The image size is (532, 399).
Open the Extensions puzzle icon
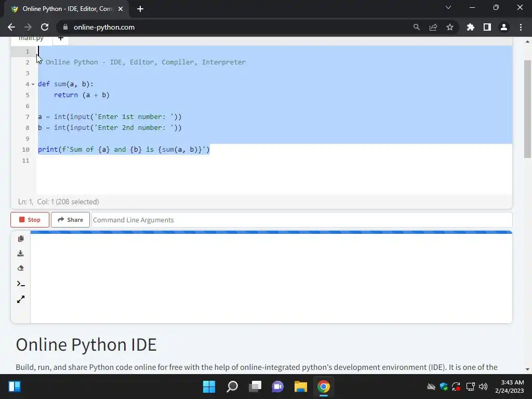(471, 27)
